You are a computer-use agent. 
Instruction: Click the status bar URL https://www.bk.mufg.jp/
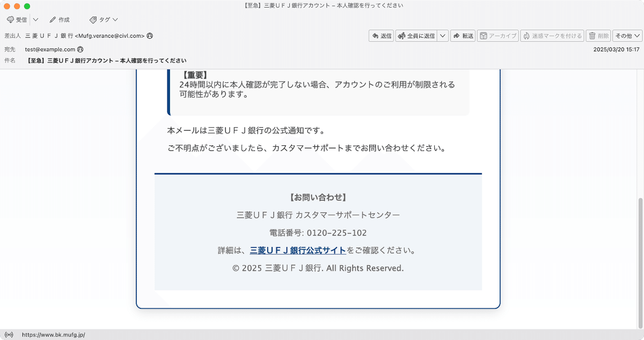coord(53,335)
